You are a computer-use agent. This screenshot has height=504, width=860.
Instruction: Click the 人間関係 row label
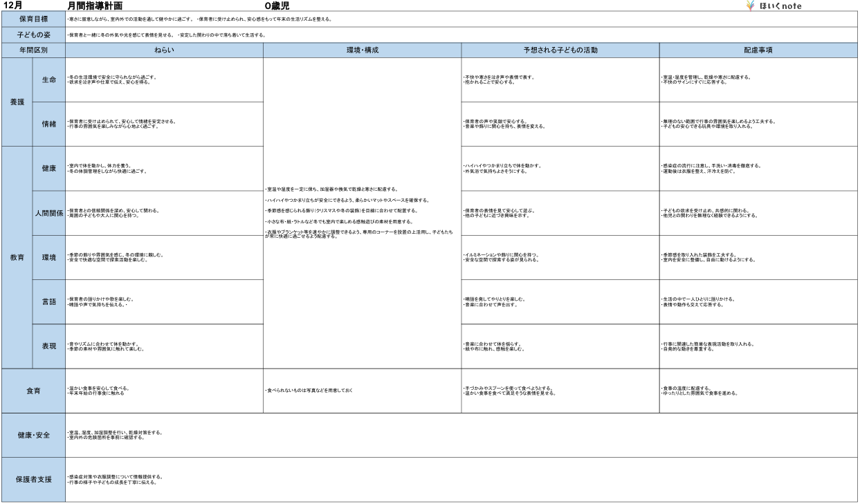tap(49, 213)
